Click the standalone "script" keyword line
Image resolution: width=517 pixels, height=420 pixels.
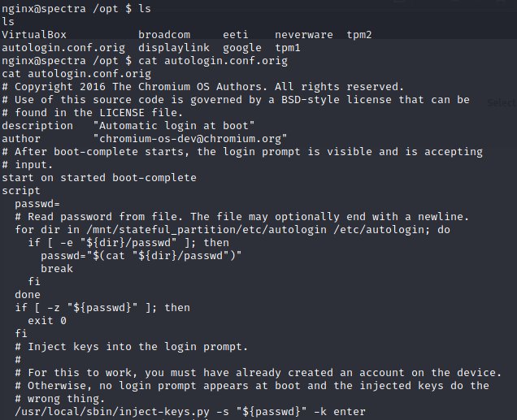point(21,191)
